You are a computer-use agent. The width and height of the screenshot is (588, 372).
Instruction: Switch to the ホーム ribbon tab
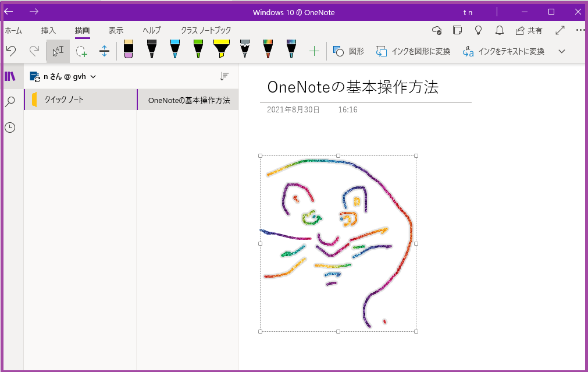tap(13, 30)
